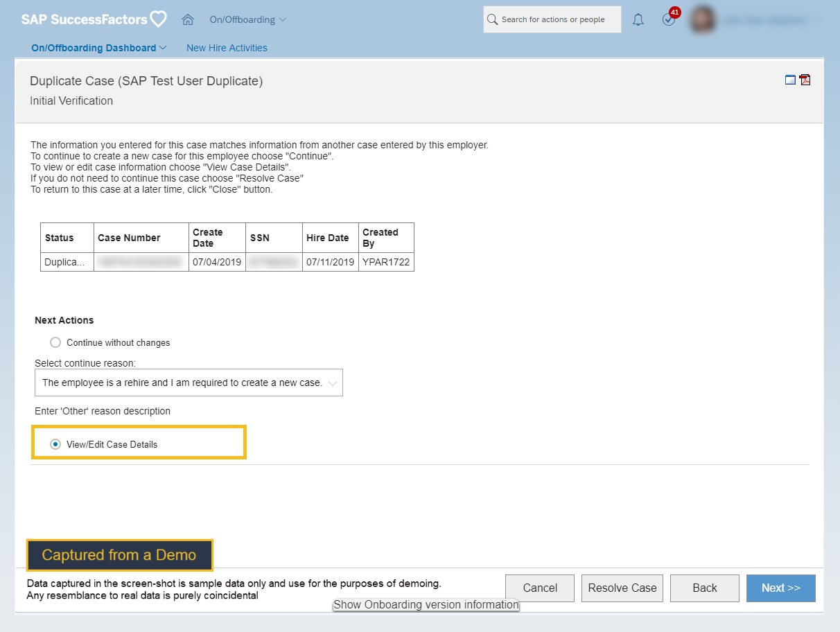
Task: Click the Status column header
Action: pyautogui.click(x=67, y=238)
